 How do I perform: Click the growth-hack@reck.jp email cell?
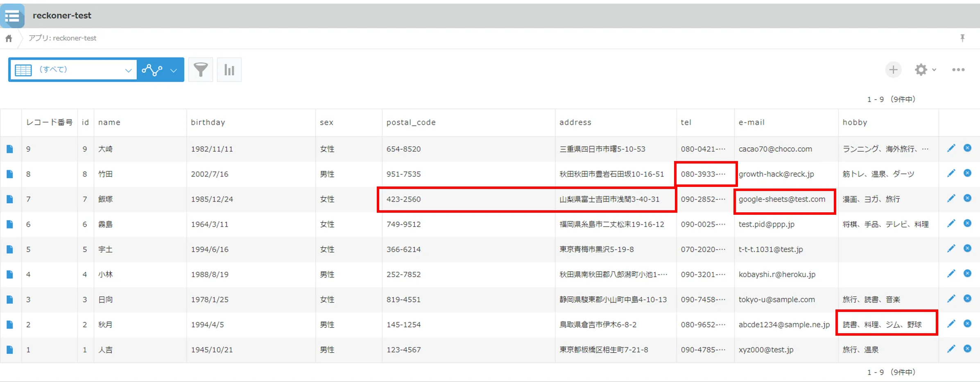(x=776, y=174)
